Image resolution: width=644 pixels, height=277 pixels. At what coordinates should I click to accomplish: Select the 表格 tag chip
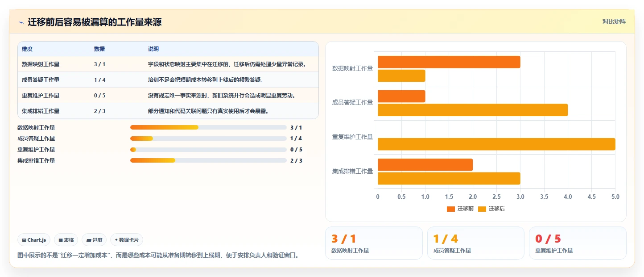click(x=66, y=240)
